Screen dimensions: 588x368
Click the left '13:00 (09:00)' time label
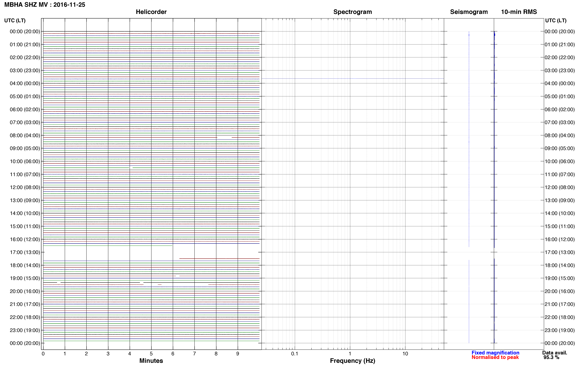point(25,200)
